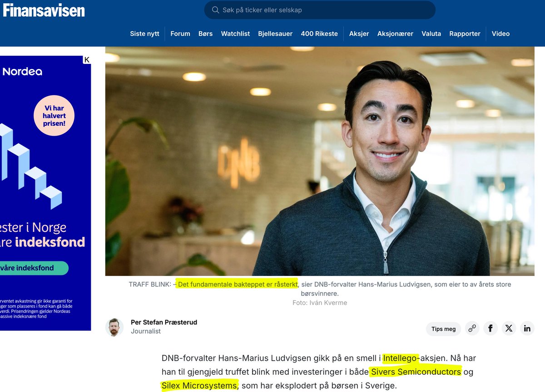Click the Tips meg button
This screenshot has width=545, height=392.
(x=443, y=329)
